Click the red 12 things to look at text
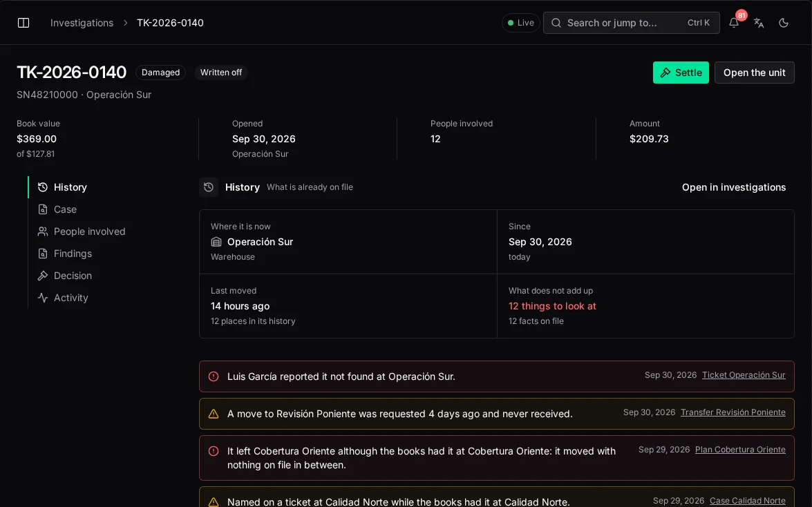The height and width of the screenshot is (507, 812). pos(552,306)
